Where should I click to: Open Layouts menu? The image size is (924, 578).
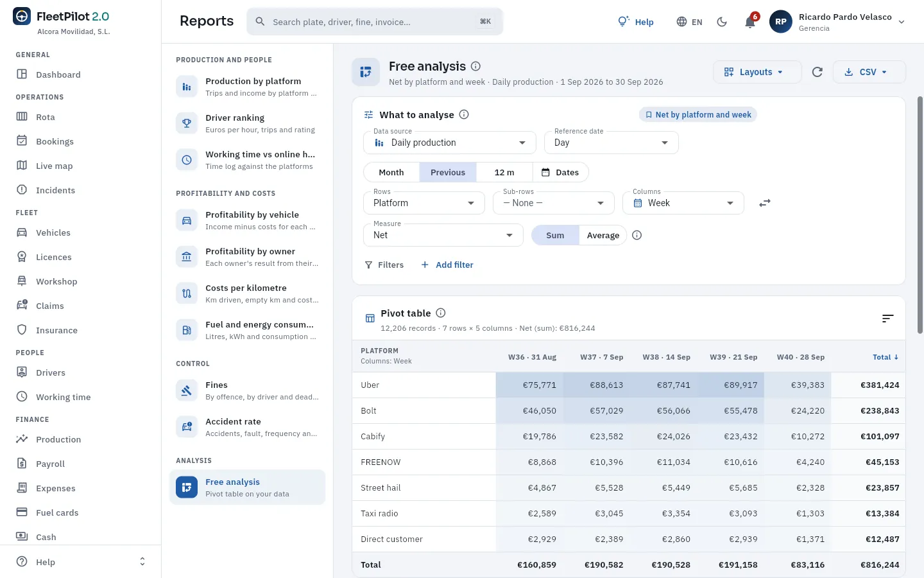pos(757,72)
